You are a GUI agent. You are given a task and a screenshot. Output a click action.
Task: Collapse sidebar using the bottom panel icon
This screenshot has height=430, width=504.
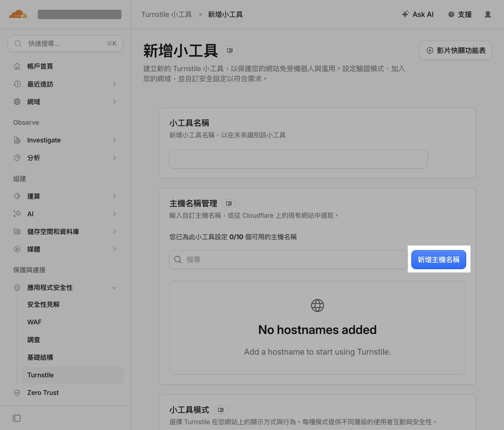pyautogui.click(x=17, y=418)
